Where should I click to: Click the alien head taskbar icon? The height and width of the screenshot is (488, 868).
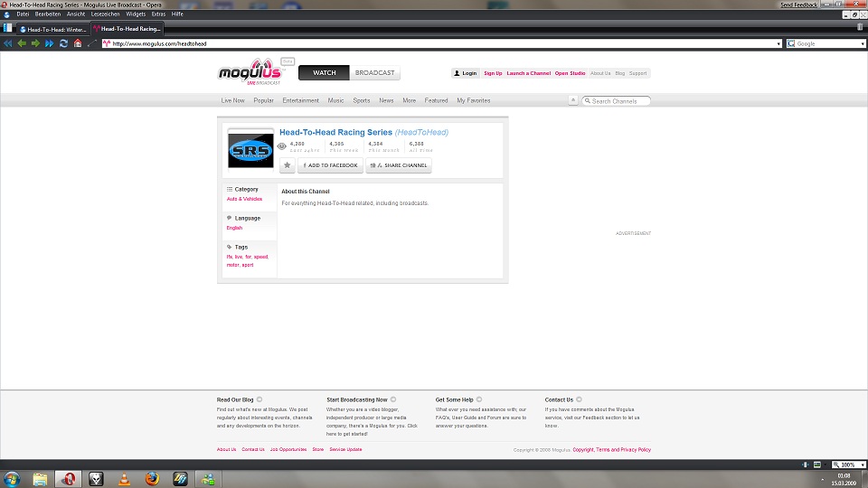(x=97, y=479)
